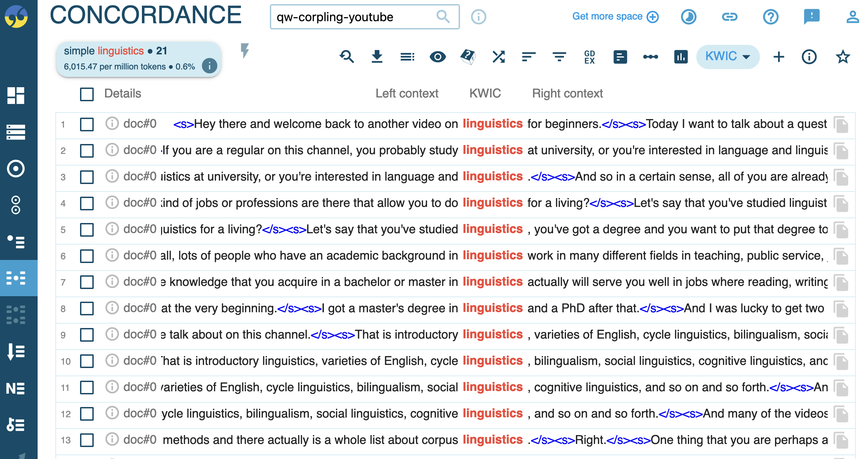Add result to favorites star

pos(843,57)
